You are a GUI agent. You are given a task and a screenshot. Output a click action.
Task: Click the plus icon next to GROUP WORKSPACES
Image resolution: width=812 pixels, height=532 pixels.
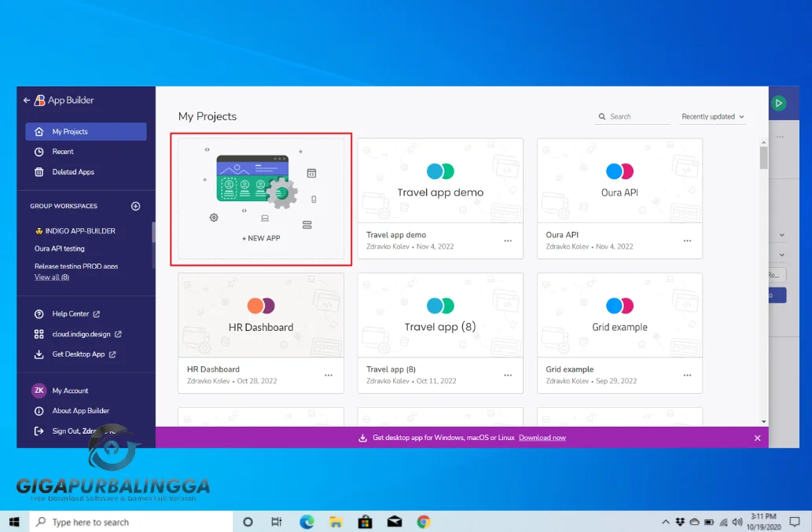click(134, 206)
